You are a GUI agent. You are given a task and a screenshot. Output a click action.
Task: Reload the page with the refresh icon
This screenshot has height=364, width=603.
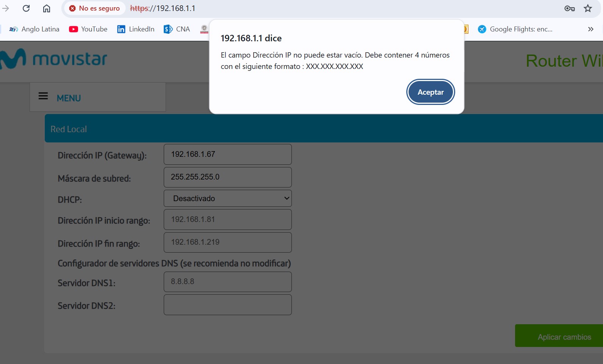click(26, 8)
